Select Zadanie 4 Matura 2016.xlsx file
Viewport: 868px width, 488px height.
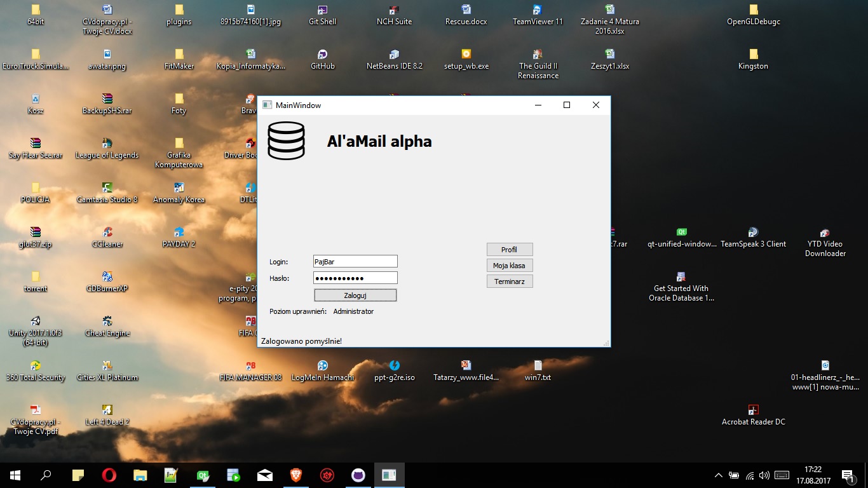coord(610,20)
